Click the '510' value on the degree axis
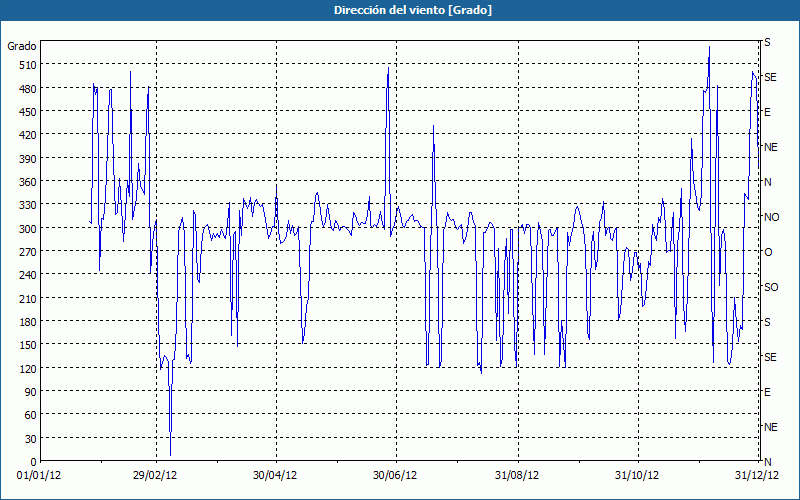Image resolution: width=800 pixels, height=500 pixels. [28, 65]
